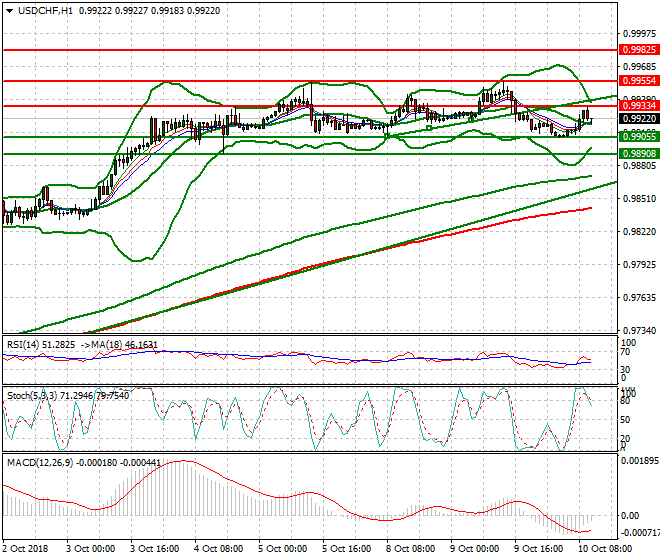The image size is (660, 560).
Task: Select the 0.97340 price scale value
Action: [x=639, y=331]
